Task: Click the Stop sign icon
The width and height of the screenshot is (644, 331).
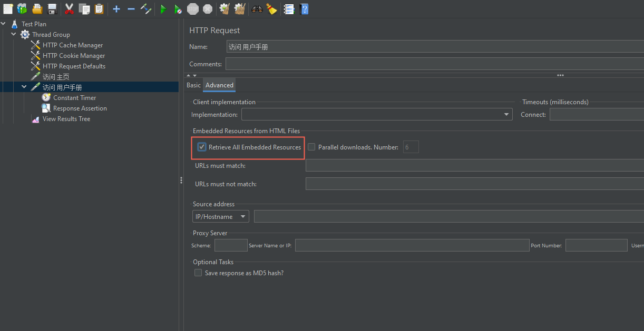Action: tap(193, 8)
